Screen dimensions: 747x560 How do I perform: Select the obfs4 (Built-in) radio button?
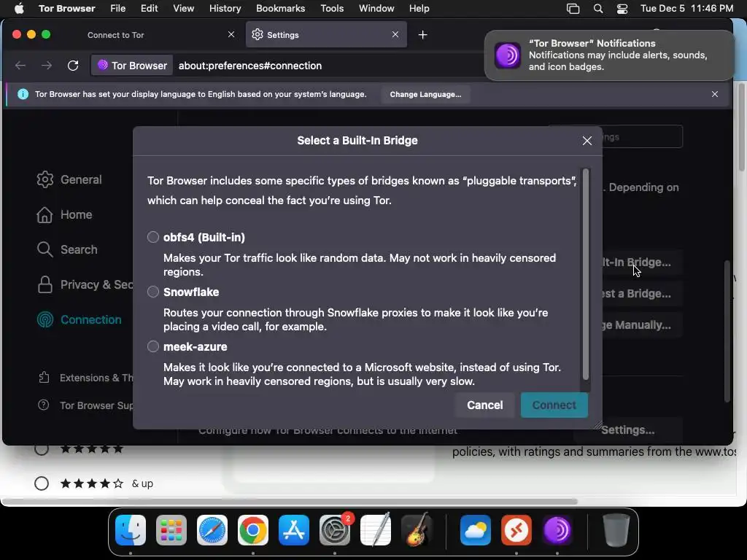pyautogui.click(x=153, y=237)
